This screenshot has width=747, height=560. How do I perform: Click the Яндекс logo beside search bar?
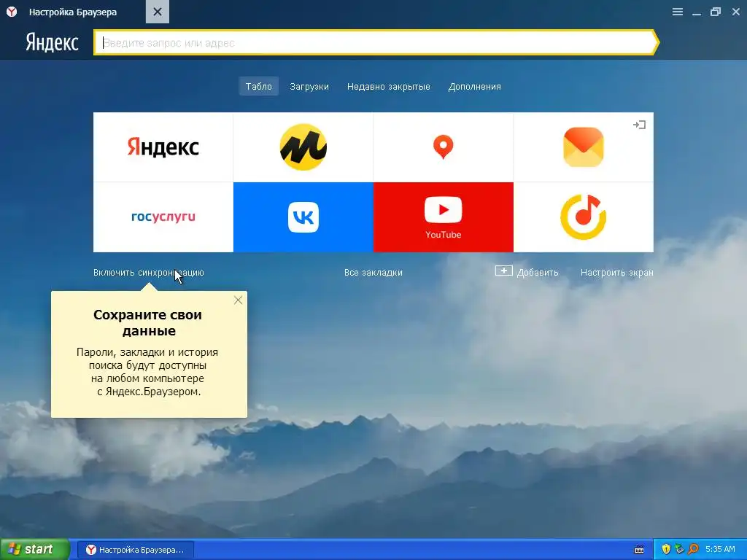pos(52,42)
